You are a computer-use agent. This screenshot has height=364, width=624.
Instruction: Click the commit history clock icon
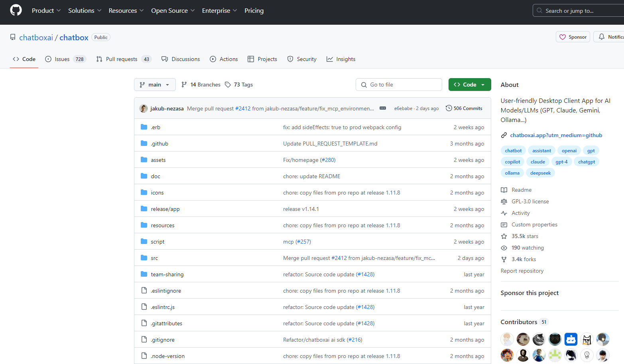(449, 108)
